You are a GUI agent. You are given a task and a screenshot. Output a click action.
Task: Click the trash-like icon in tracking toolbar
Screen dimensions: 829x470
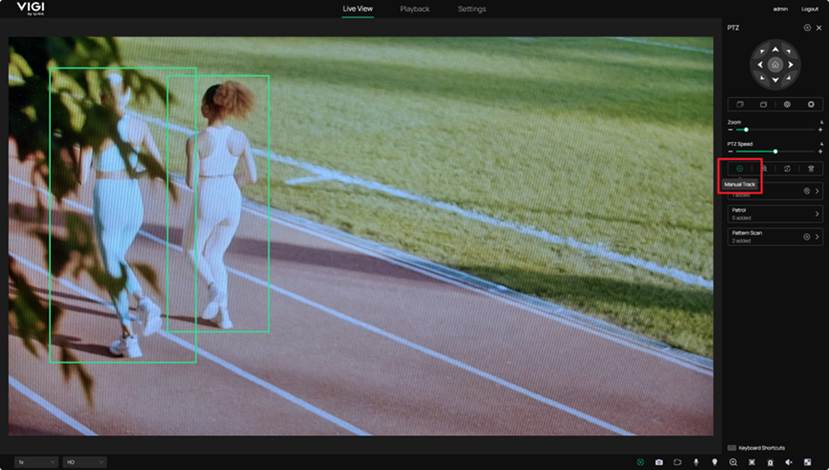811,169
